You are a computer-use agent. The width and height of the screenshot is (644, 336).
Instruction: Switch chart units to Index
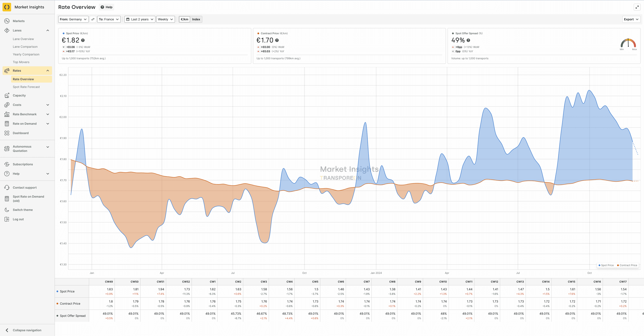pyautogui.click(x=196, y=19)
